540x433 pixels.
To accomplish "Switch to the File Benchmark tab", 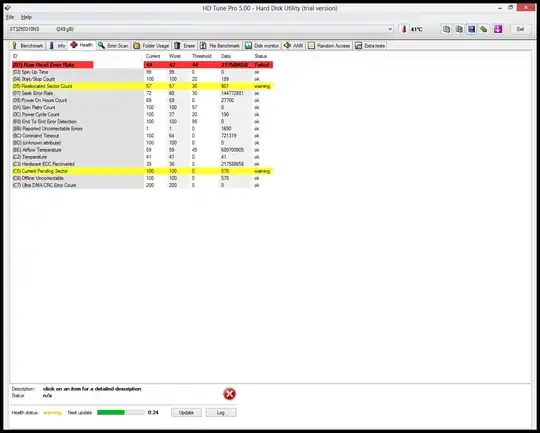I will pyautogui.click(x=220, y=45).
